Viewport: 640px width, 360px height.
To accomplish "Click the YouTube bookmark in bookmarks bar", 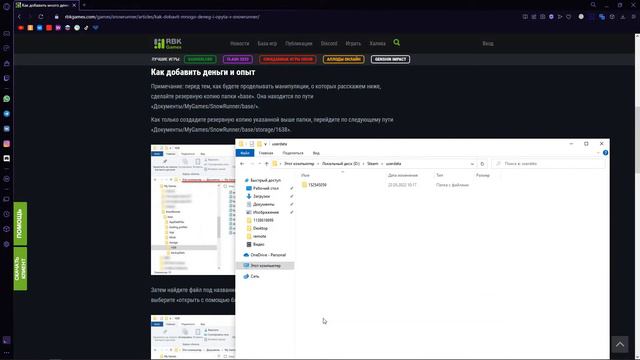I will (x=21, y=28).
